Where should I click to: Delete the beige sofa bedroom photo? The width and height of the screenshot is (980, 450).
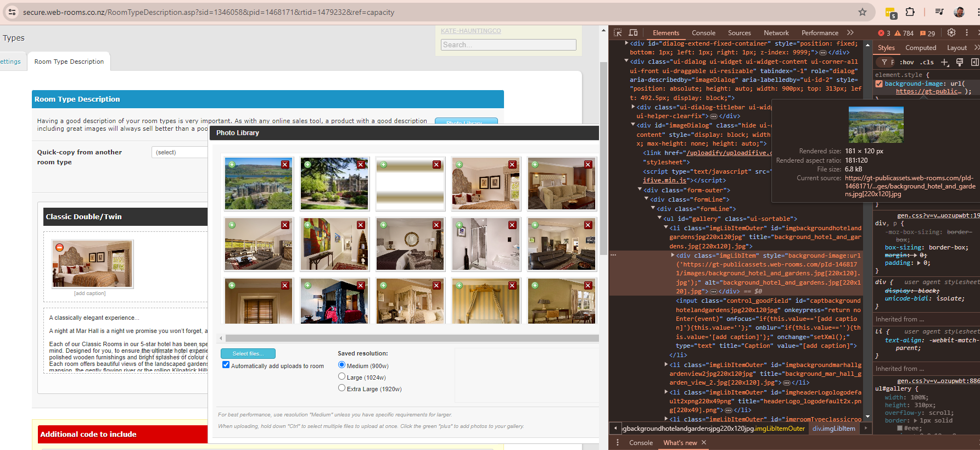588,165
